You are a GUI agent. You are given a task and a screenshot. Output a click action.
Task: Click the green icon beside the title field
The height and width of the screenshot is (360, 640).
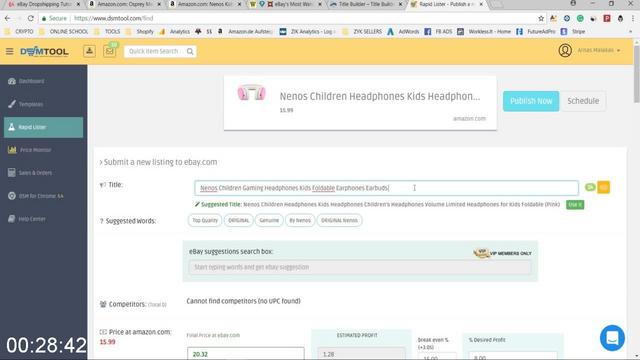(590, 187)
